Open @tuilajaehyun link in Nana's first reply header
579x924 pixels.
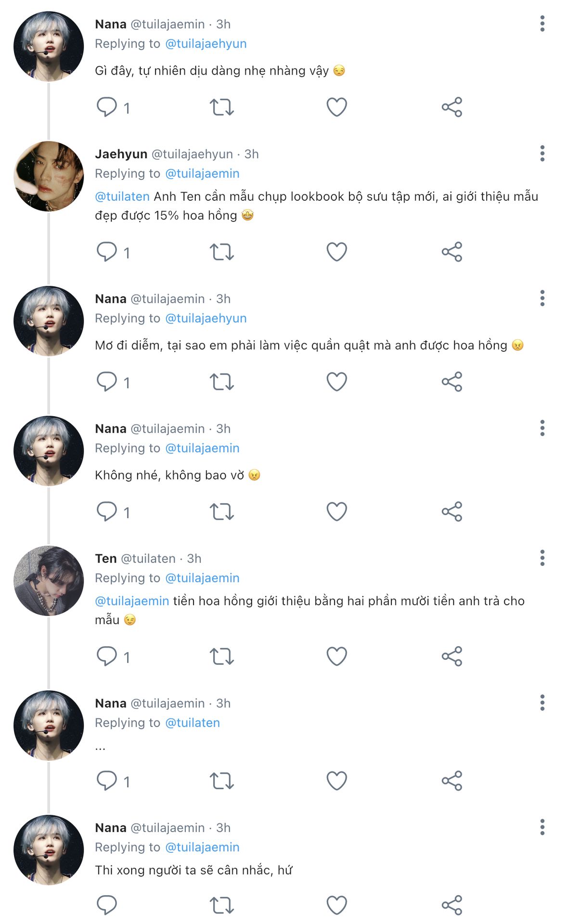click(x=206, y=44)
